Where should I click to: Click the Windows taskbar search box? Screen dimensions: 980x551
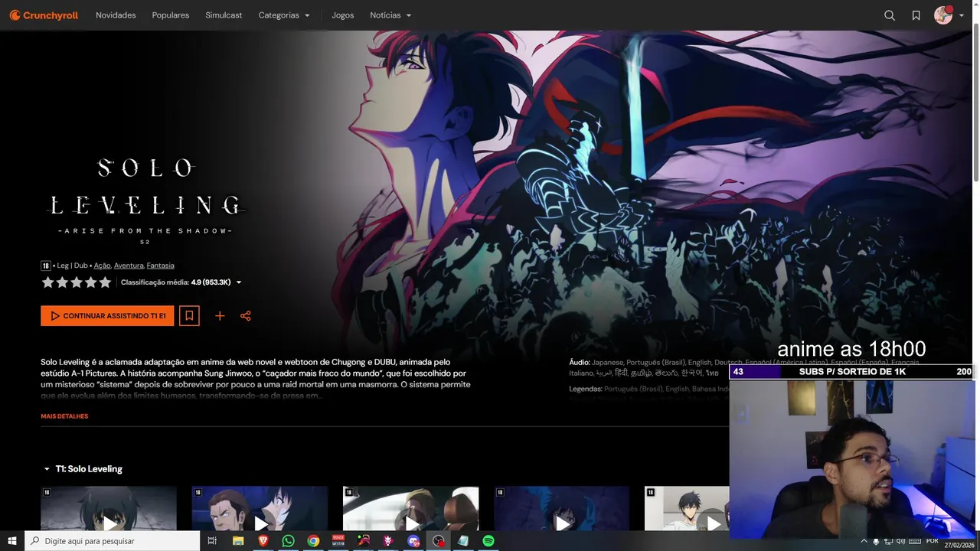tap(113, 541)
